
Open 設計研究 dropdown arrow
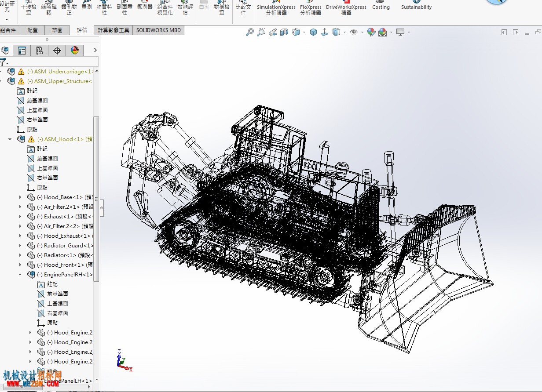tap(7, 19)
